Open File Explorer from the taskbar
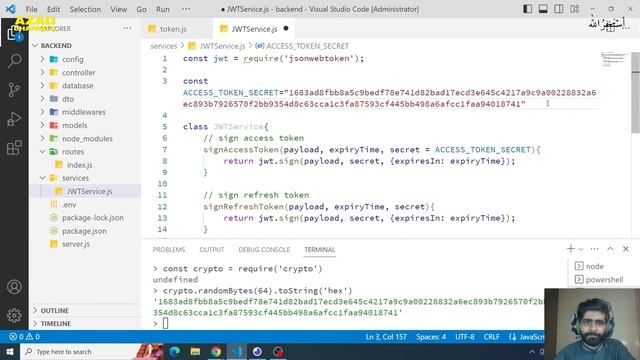This screenshot has height=360, width=640. (196, 351)
